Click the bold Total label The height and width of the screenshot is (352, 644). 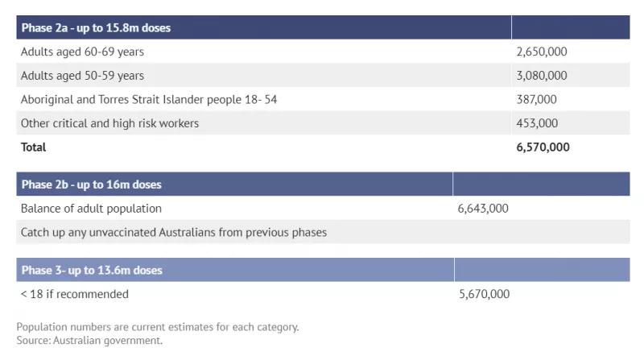click(33, 147)
